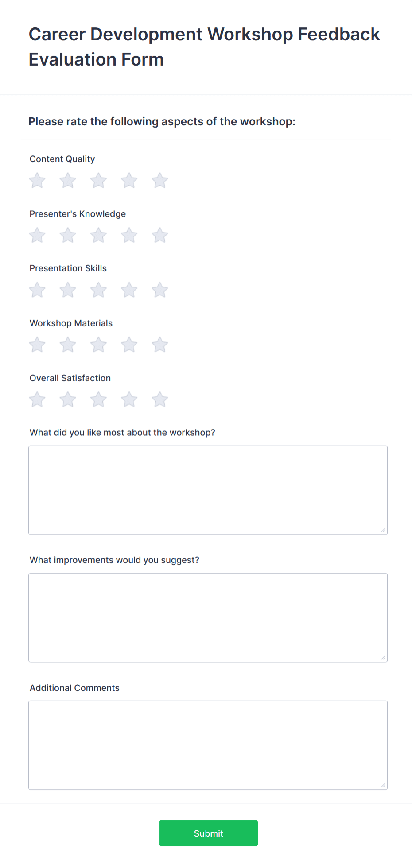Select the middle star for Overall Satisfaction
Viewport: 412px width, 868px height.
point(98,399)
